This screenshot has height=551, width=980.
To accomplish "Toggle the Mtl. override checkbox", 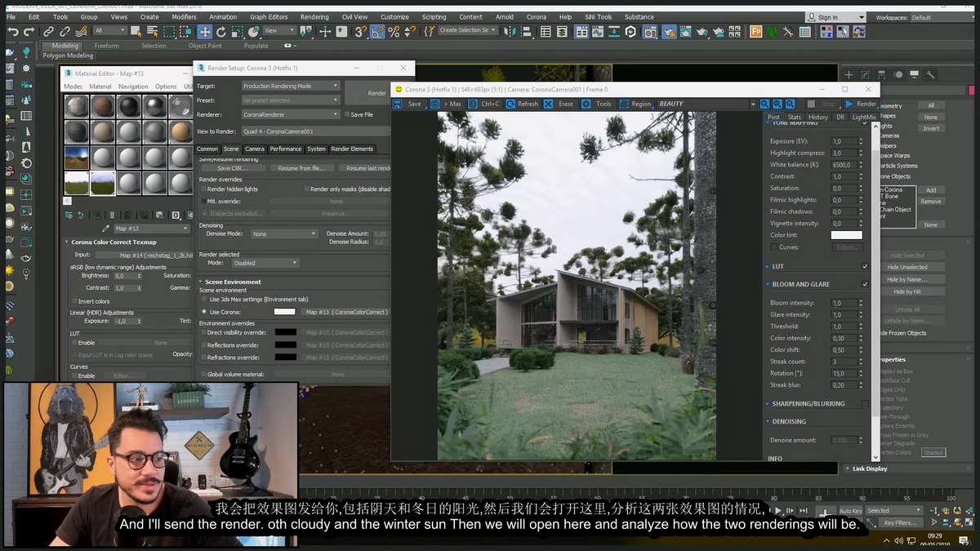I will (203, 201).
